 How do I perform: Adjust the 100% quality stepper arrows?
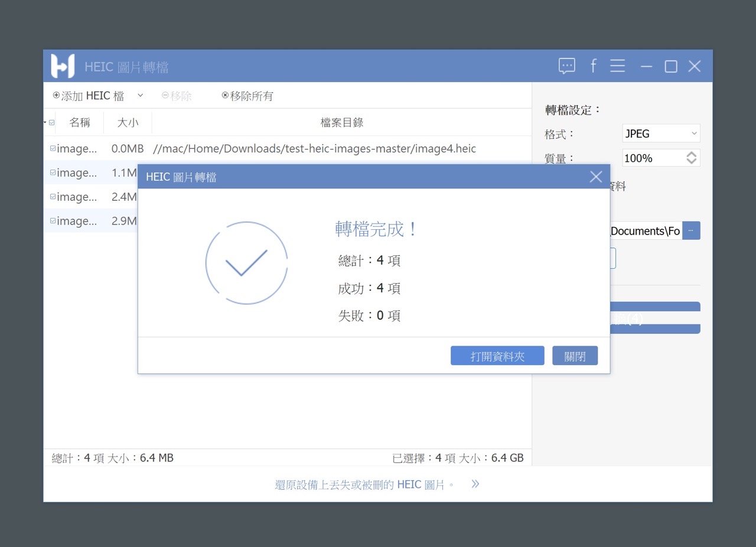[x=692, y=158]
